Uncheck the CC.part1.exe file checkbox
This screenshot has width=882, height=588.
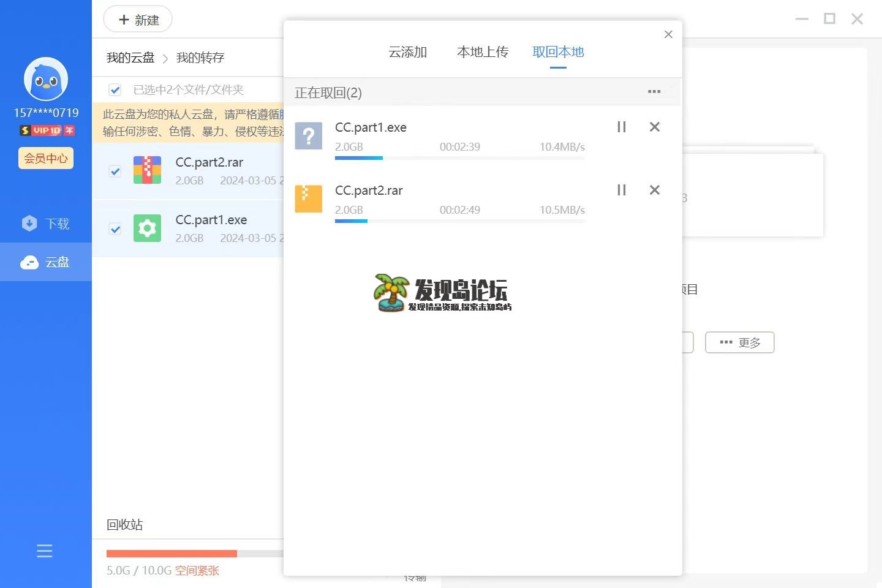pyautogui.click(x=115, y=228)
